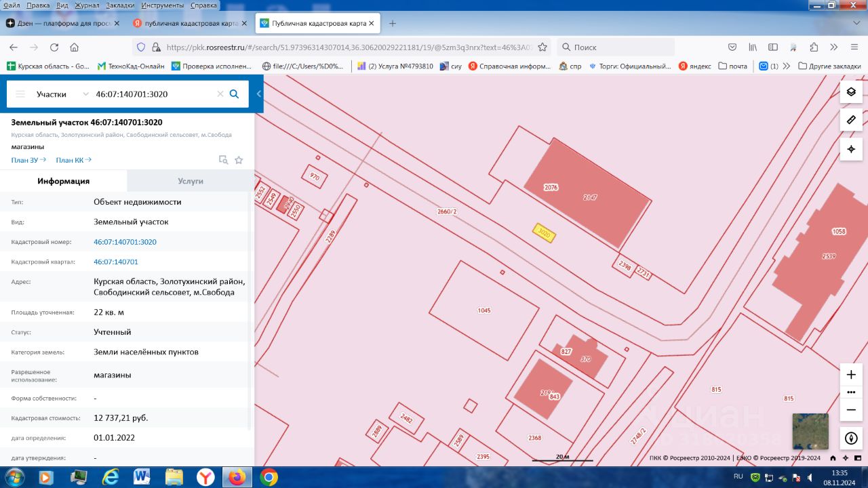Expand the 'Другие закладки' folder
The width and height of the screenshot is (868, 488).
click(x=829, y=66)
